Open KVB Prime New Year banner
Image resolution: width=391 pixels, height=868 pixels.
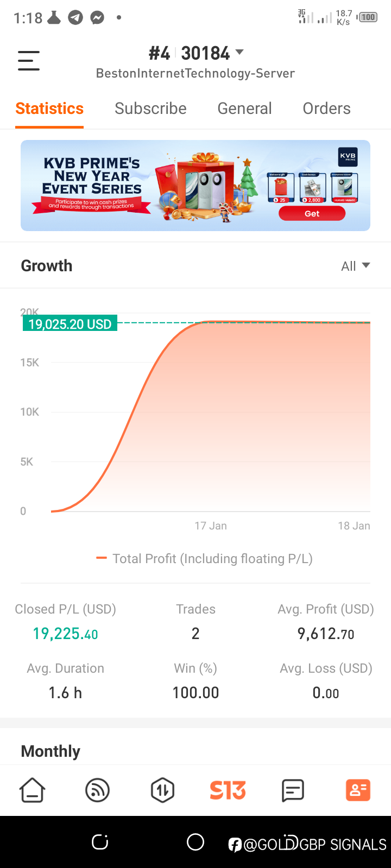(195, 186)
